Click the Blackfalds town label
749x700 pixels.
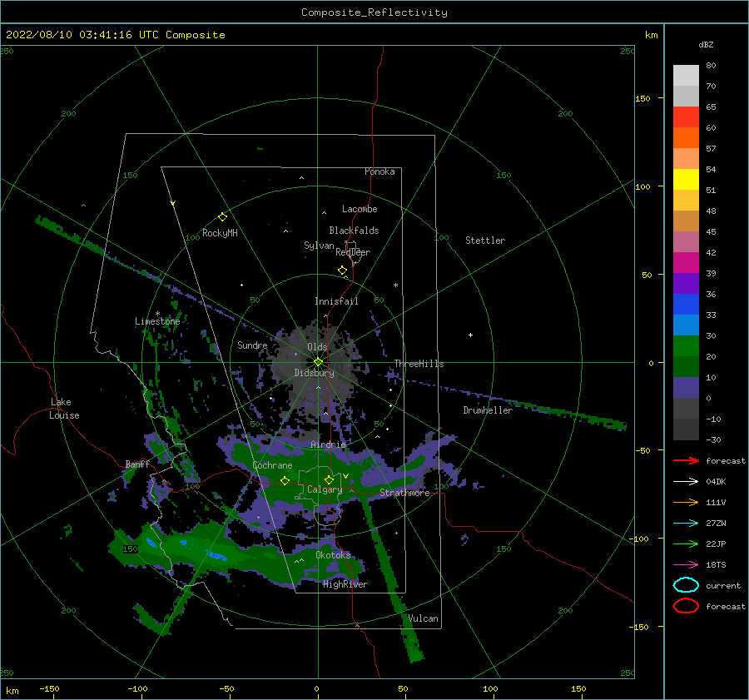pyautogui.click(x=354, y=231)
